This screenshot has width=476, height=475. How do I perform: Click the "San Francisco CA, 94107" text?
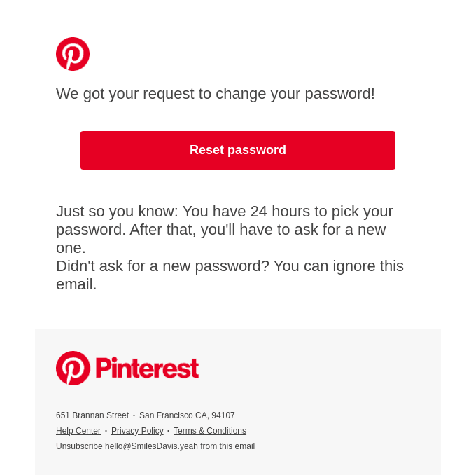(187, 415)
